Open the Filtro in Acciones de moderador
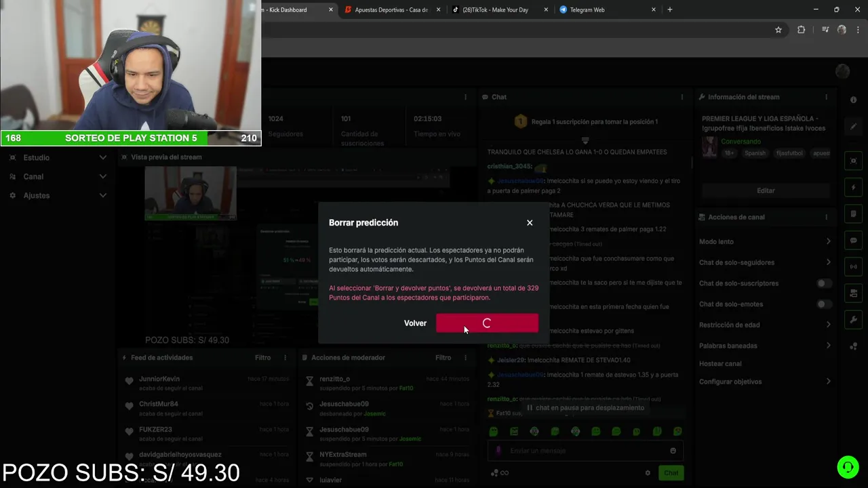Image resolution: width=868 pixels, height=488 pixels. pos(443,358)
